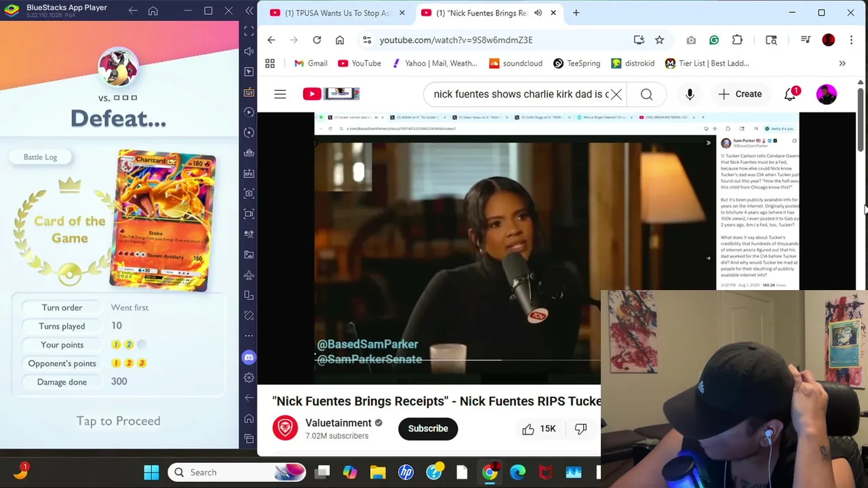
Task: Close the TPUSA tab
Action: [x=402, y=13]
